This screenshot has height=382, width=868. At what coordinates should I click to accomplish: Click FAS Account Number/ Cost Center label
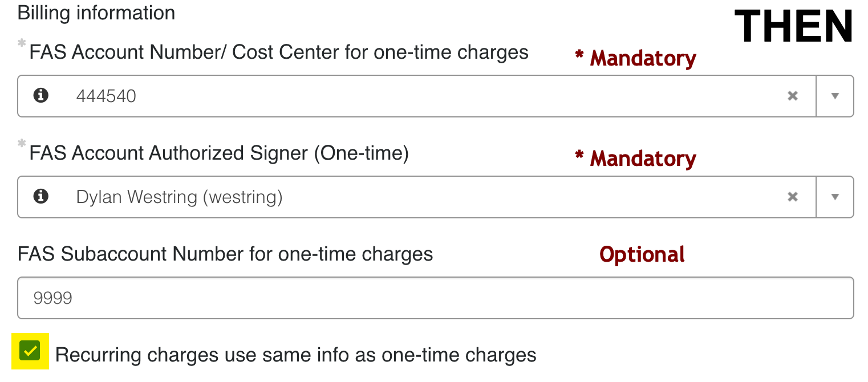279,52
